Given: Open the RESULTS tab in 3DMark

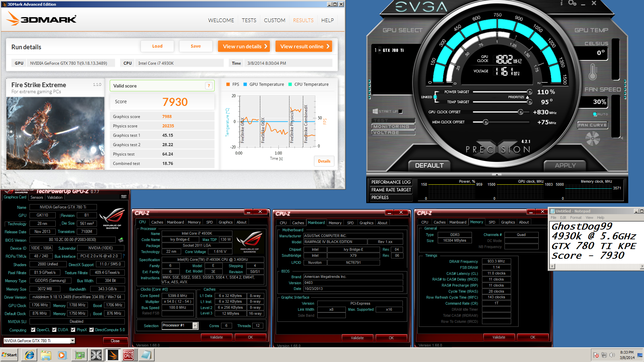Looking at the screenshot, I should click(303, 20).
